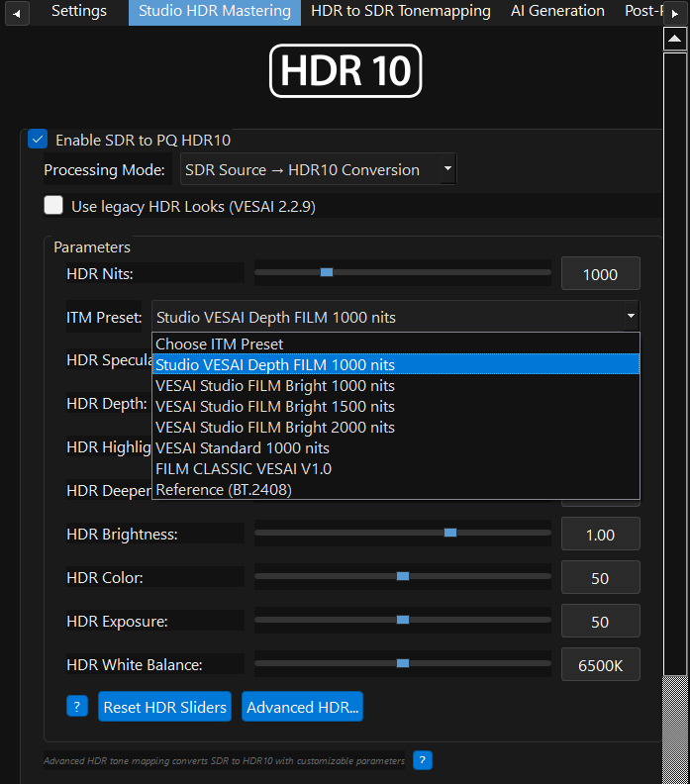Select VESAI Standard 1000 nits preset
The height and width of the screenshot is (784, 690).
point(396,448)
